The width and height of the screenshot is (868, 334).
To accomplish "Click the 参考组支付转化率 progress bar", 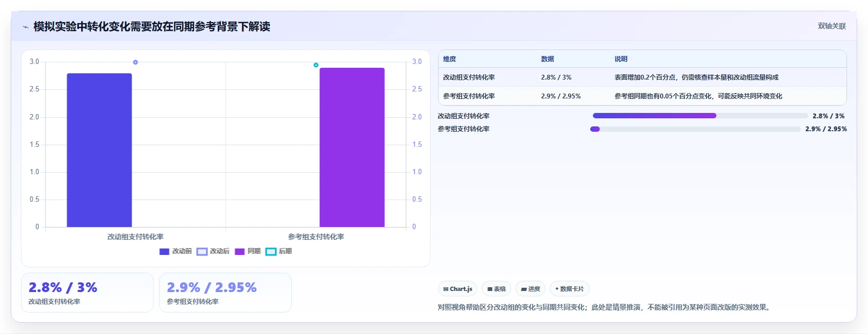I will pyautogui.click(x=695, y=129).
